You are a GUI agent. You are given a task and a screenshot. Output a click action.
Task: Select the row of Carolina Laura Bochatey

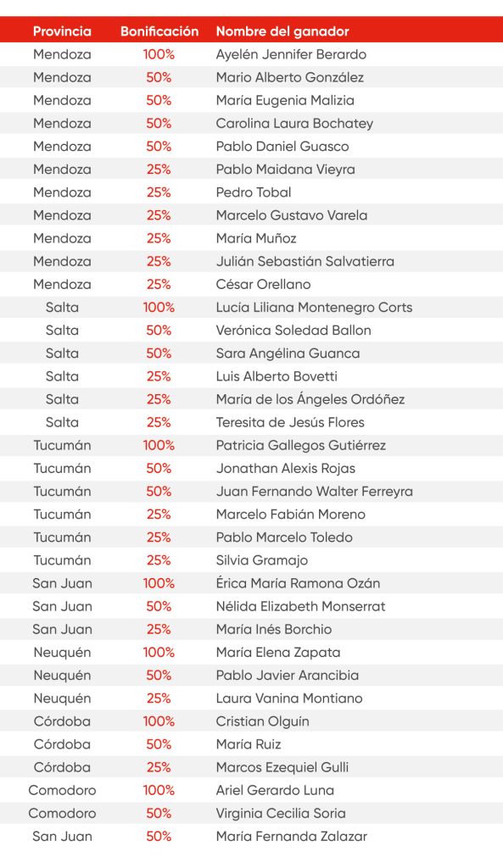pos(251,124)
